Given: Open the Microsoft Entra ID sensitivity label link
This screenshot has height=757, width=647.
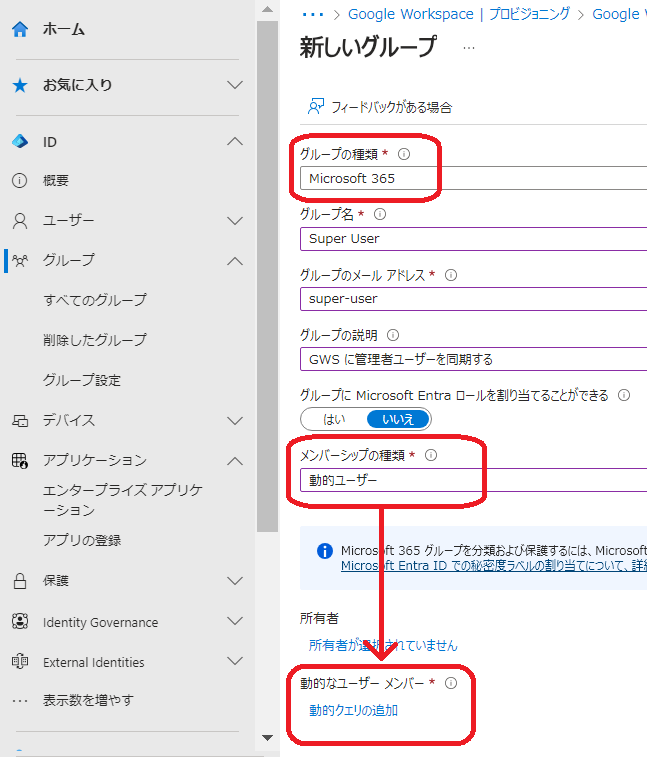Looking at the screenshot, I should point(493,565).
